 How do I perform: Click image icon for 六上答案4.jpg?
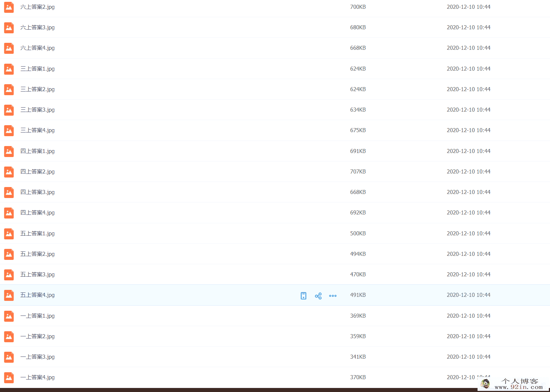[9, 48]
